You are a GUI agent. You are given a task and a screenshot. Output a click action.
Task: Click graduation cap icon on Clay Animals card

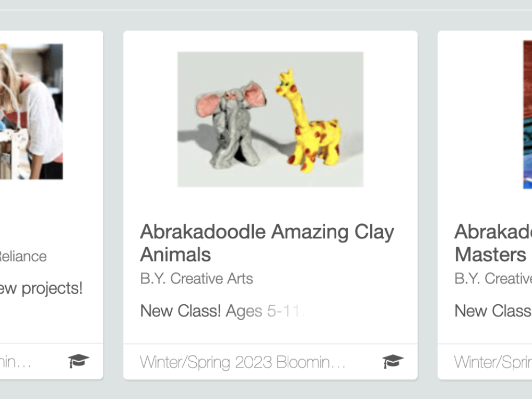pyautogui.click(x=393, y=361)
